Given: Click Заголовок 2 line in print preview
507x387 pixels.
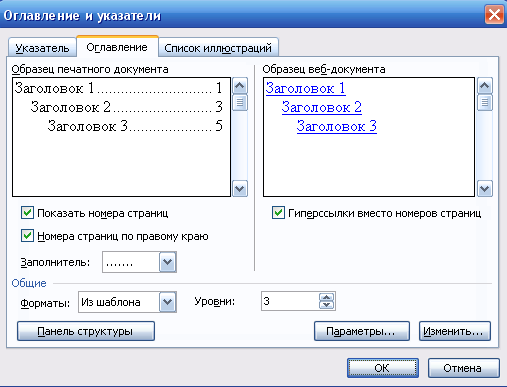Looking at the screenshot, I should point(126,107).
